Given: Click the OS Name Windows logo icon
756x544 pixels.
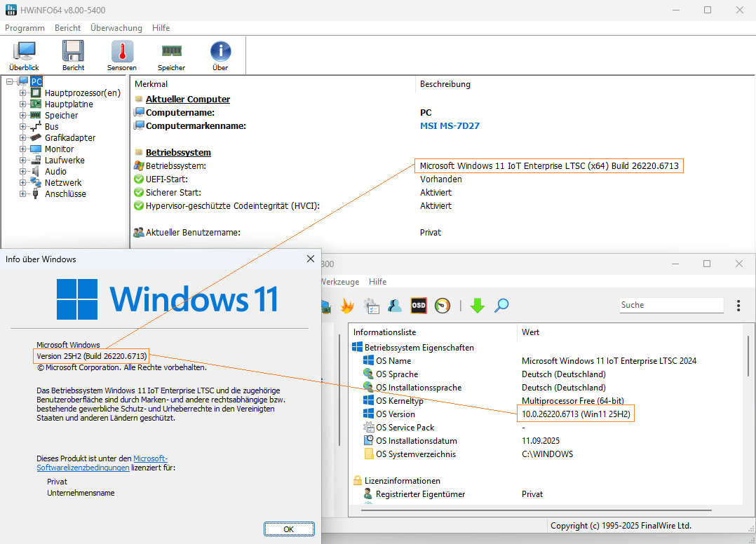Looking at the screenshot, I should [x=368, y=360].
